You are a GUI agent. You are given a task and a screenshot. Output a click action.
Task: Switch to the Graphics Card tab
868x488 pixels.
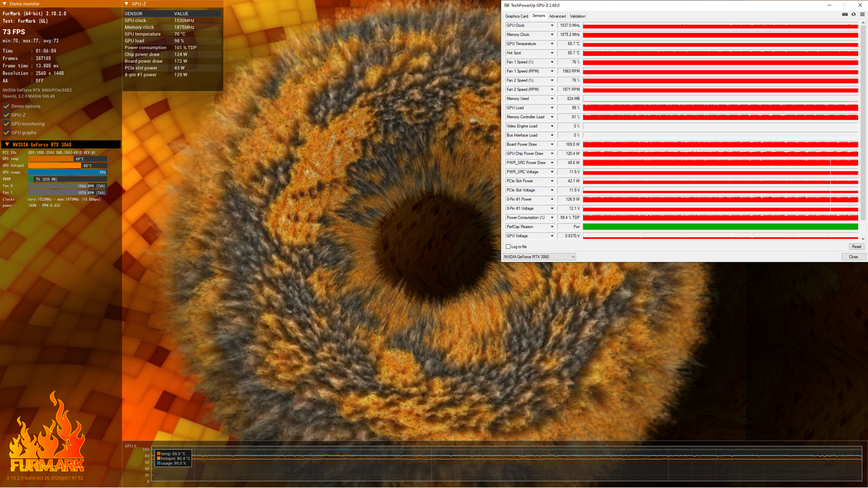[517, 16]
